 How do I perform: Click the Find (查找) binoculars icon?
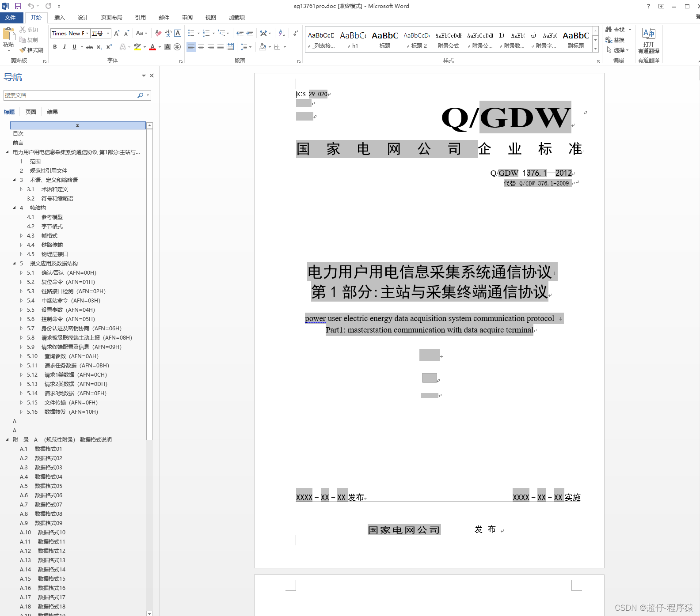609,30
